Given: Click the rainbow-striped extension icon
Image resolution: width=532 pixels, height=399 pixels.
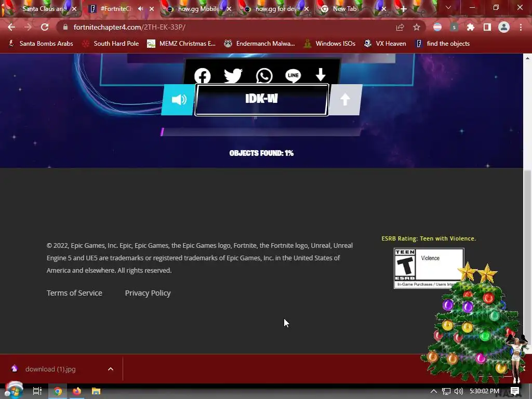Looking at the screenshot, I should (437, 27).
